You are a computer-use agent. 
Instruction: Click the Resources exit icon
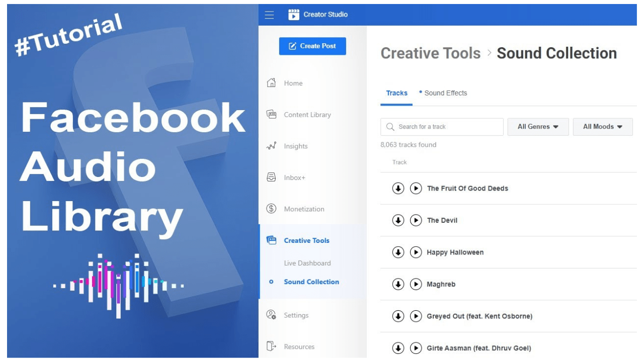click(271, 346)
